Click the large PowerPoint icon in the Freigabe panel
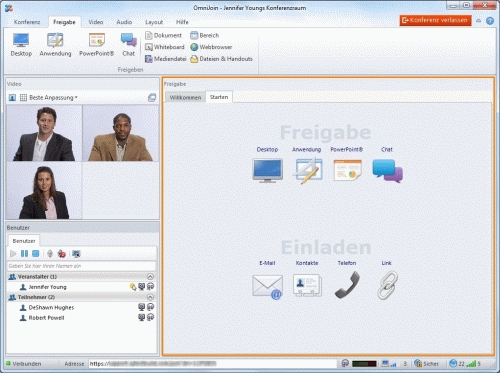The image size is (500, 373). pyautogui.click(x=347, y=170)
